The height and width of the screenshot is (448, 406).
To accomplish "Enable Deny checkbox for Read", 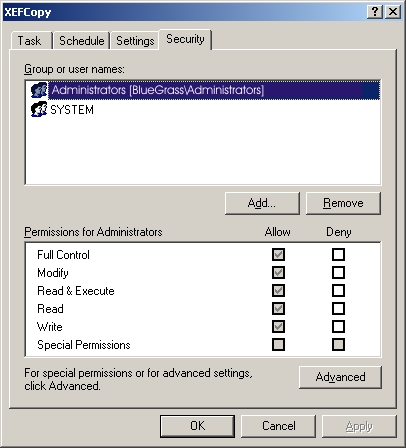I will (x=338, y=309).
